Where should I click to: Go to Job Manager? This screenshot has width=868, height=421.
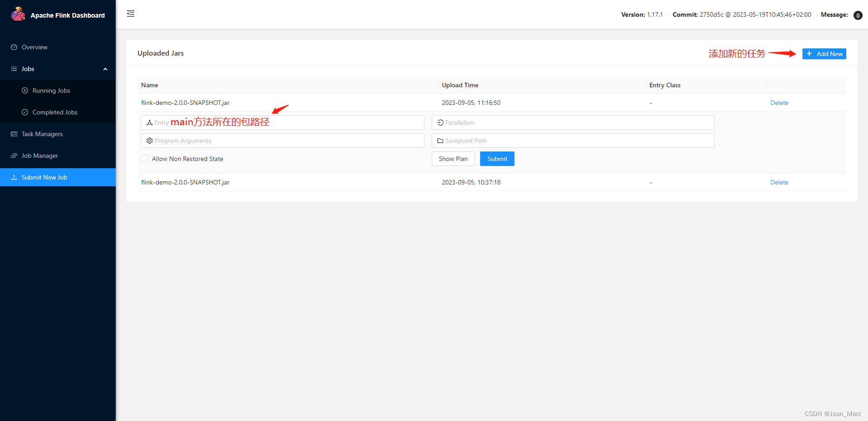pyautogui.click(x=58, y=156)
